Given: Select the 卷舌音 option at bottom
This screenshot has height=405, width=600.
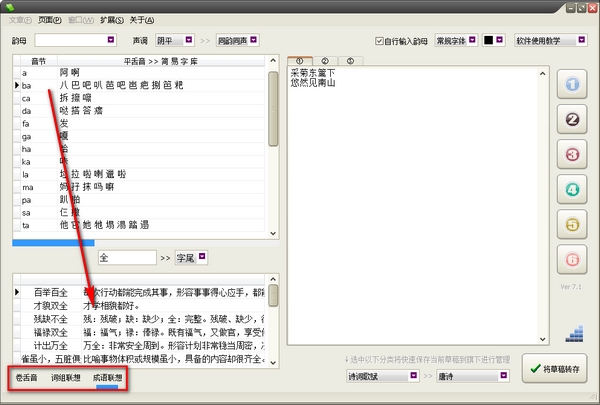Looking at the screenshot, I should (26, 378).
